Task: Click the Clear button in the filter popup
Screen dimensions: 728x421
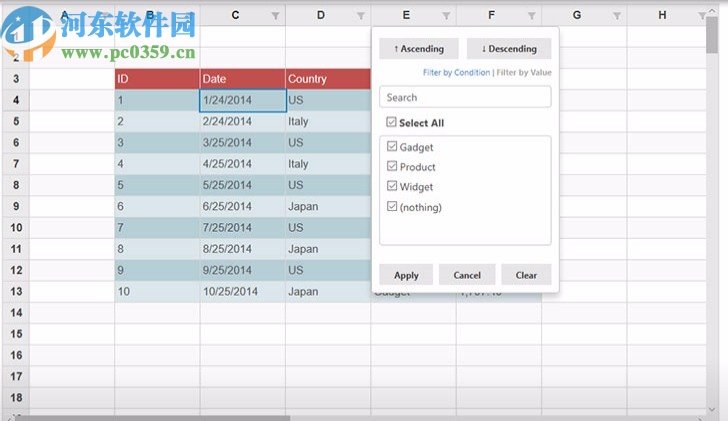Action: pyautogui.click(x=526, y=275)
